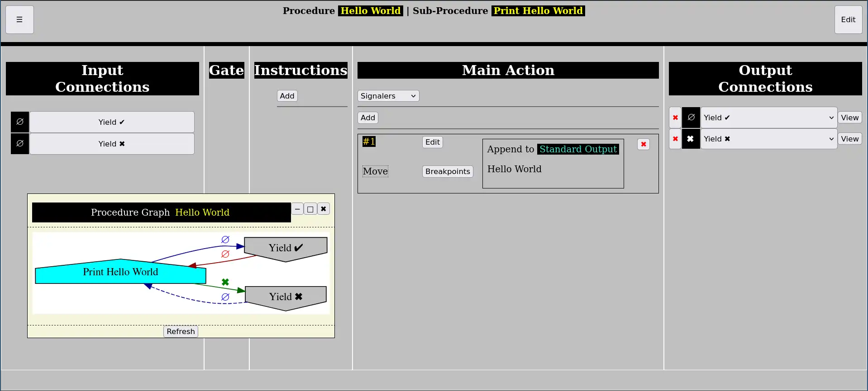Maximize the Procedure Graph panel

(310, 209)
